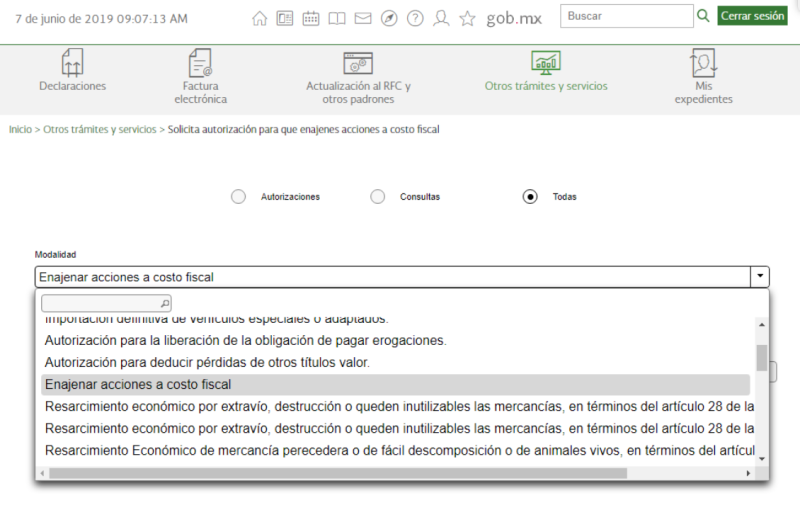Click the Actualización al RFC icon
Screen dimensions: 800x510
pos(358,63)
